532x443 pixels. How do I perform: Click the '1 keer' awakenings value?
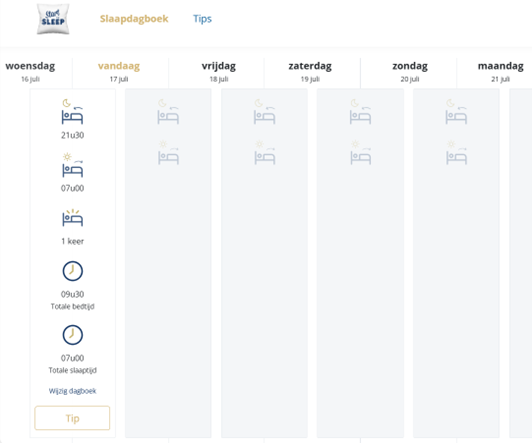coord(73,241)
